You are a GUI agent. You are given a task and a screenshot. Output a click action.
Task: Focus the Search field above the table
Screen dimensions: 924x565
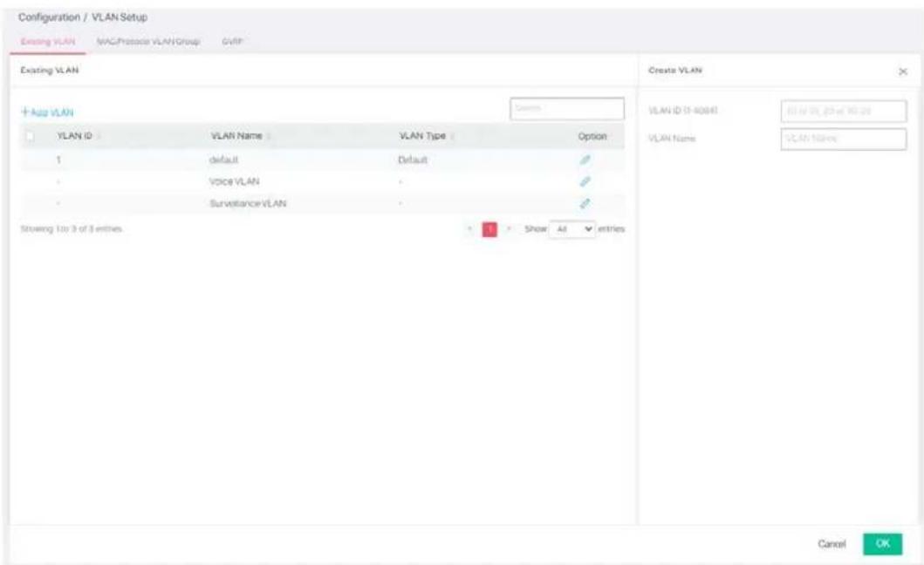tap(567, 108)
